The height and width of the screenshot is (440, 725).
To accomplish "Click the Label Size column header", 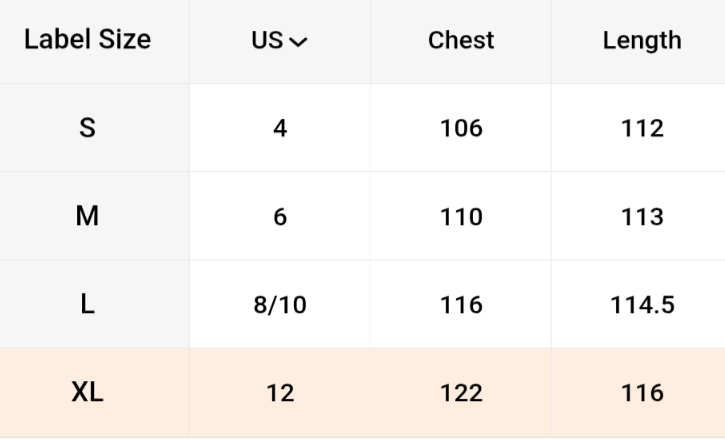I will (x=88, y=40).
